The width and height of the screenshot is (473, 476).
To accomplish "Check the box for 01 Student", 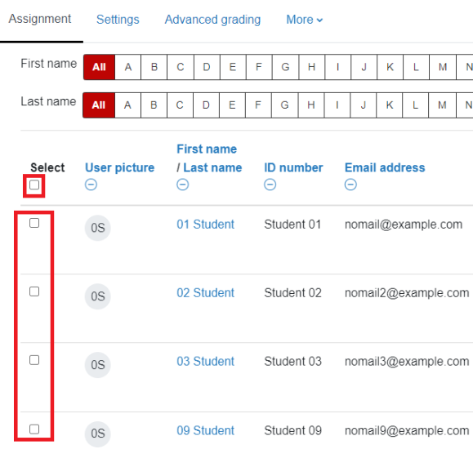I will tap(34, 223).
